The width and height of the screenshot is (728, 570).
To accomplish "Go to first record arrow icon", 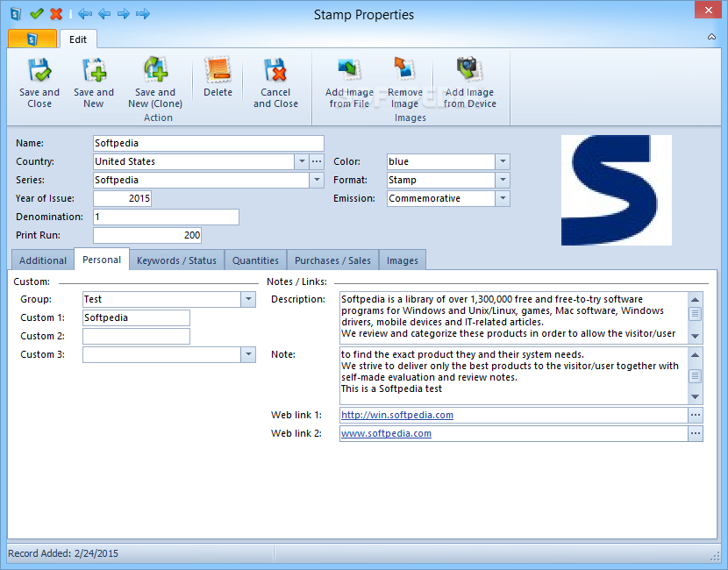I will tap(85, 14).
